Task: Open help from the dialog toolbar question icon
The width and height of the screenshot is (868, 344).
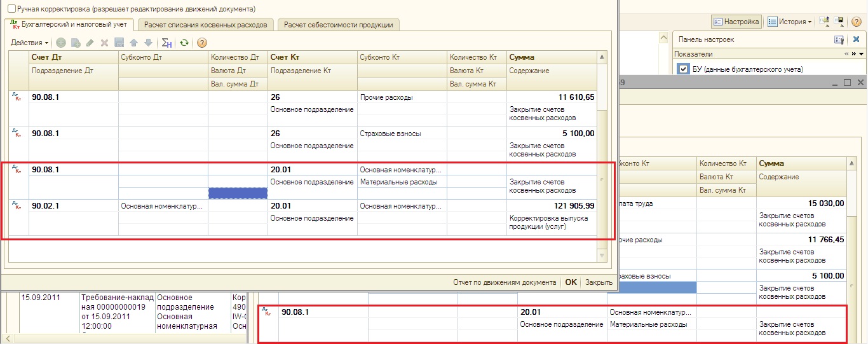Action: (x=202, y=43)
